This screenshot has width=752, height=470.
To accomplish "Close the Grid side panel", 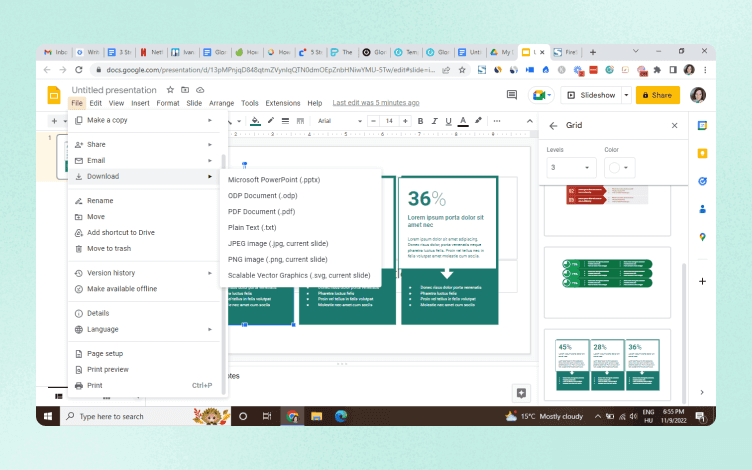I will click(x=674, y=126).
